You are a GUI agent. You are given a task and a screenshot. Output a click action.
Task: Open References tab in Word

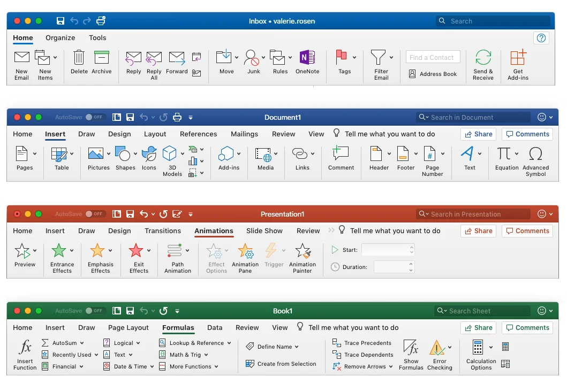pos(199,134)
